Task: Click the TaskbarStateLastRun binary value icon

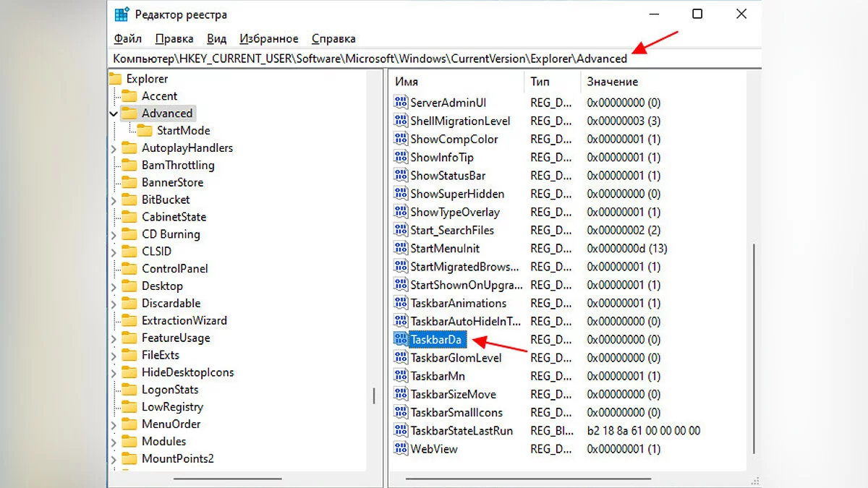Action: click(x=401, y=430)
